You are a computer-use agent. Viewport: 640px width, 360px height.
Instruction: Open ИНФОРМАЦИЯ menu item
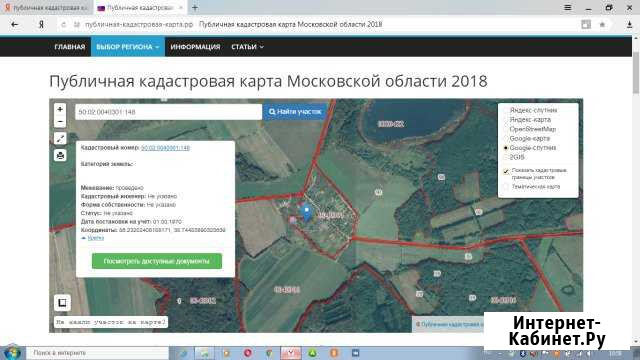195,47
